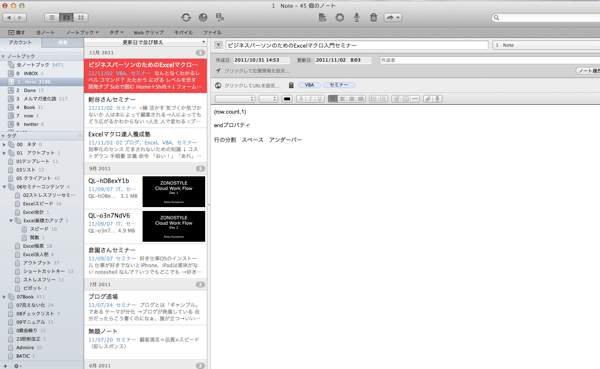Toggle underline formatting
The height and width of the screenshot is (369, 600).
pos(320,99)
